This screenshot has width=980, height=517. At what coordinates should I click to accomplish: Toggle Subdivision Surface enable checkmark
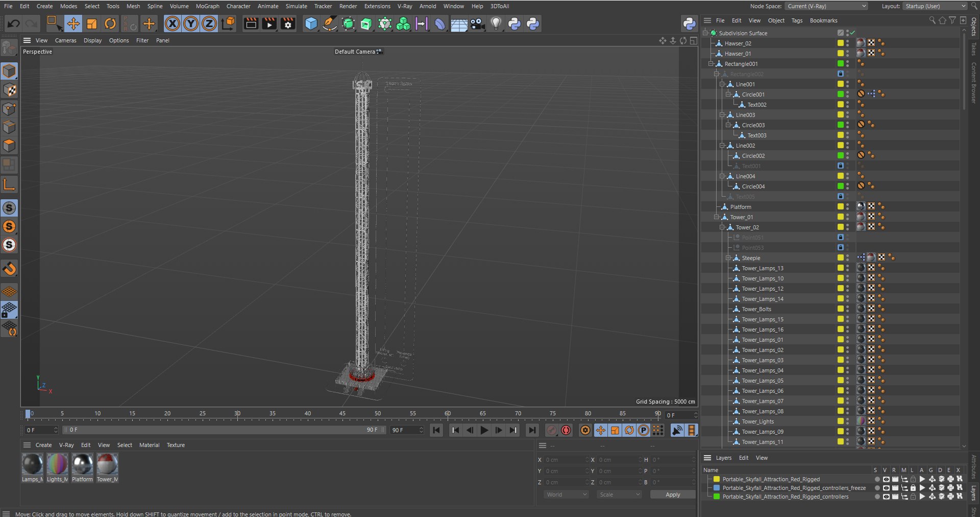[852, 33]
